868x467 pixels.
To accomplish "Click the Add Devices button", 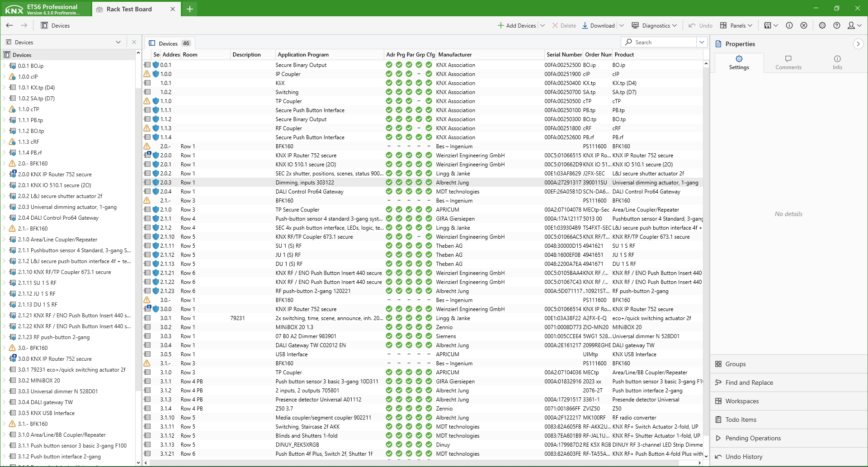I will tap(517, 25).
